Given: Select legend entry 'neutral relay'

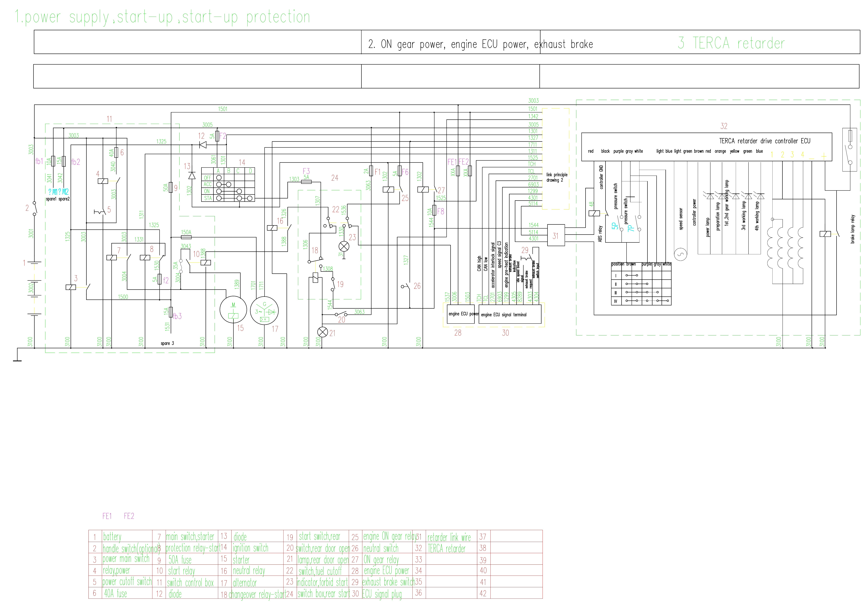Looking at the screenshot, I should (249, 571).
